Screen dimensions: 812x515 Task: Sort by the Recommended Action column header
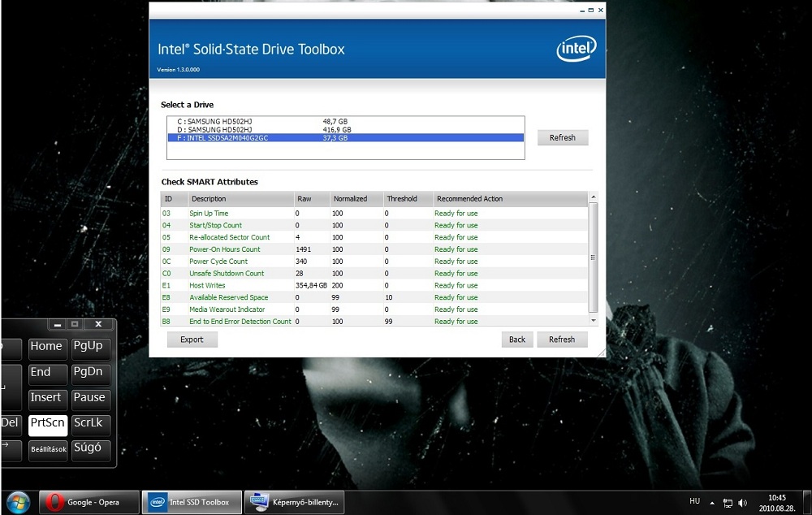coord(510,198)
